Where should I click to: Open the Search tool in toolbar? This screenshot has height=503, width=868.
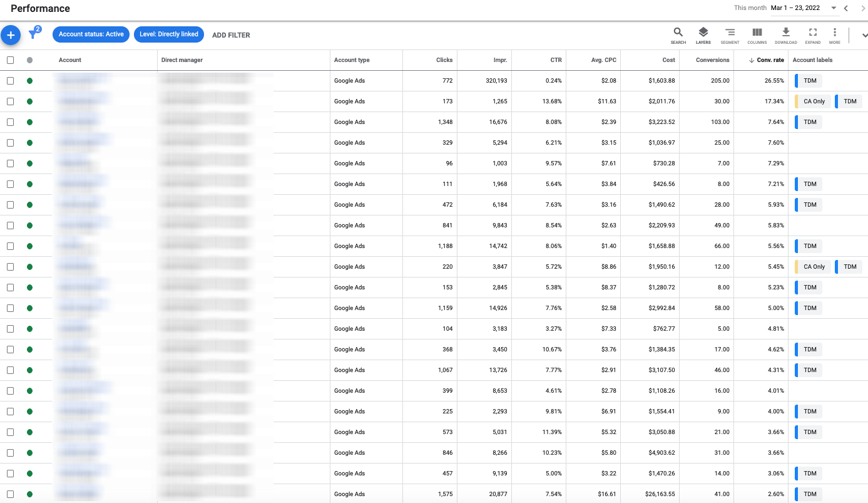click(678, 35)
